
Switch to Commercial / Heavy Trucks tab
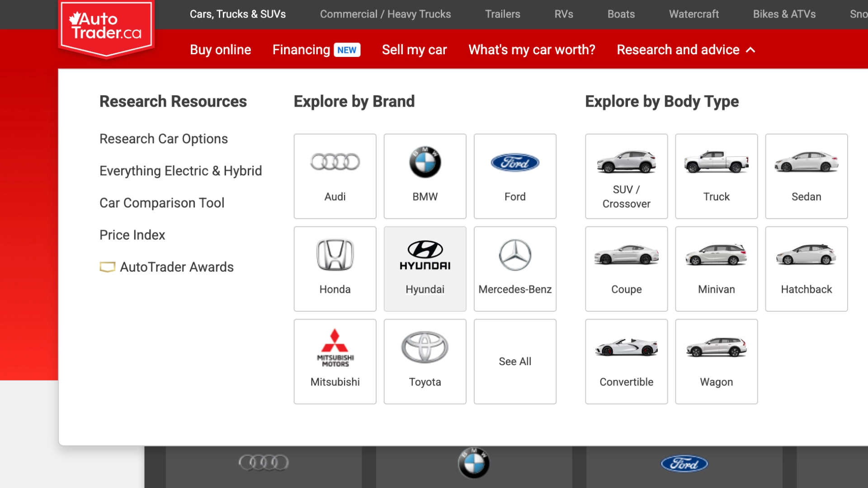[385, 14]
